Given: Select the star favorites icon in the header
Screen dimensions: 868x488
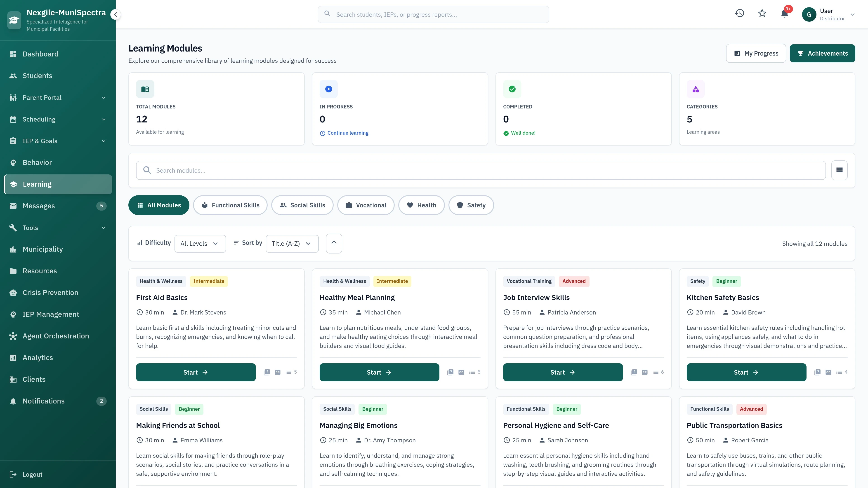Looking at the screenshot, I should 762,13.
